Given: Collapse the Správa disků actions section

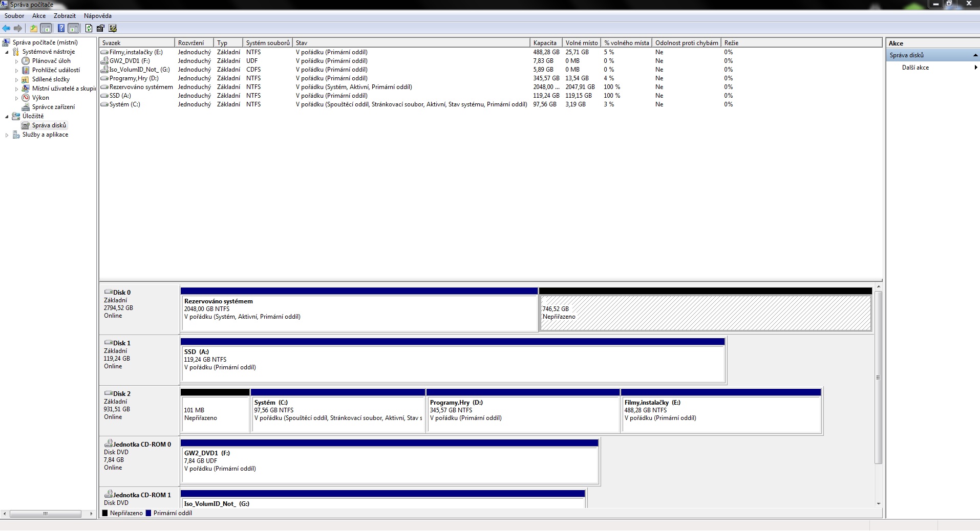Looking at the screenshot, I should tap(975, 55).
